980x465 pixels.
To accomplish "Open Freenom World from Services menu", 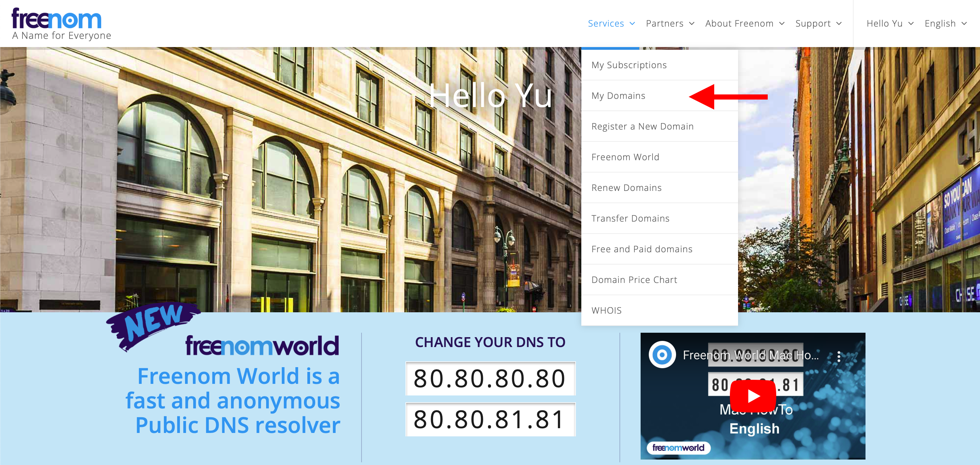I will coord(659,157).
